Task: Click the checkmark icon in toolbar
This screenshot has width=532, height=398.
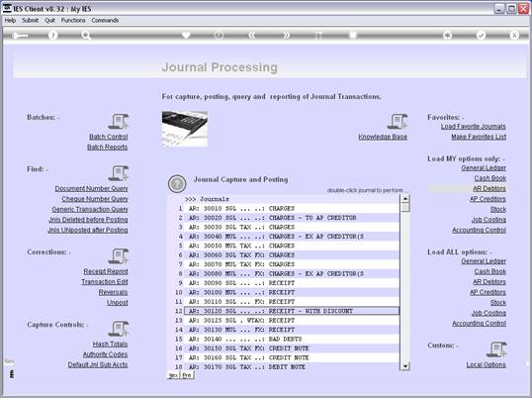Action: 481,36
